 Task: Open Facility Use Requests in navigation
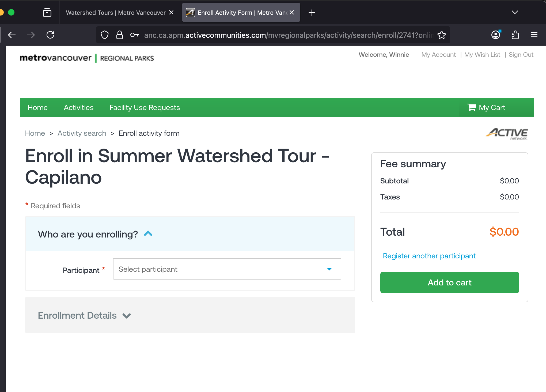[145, 108]
